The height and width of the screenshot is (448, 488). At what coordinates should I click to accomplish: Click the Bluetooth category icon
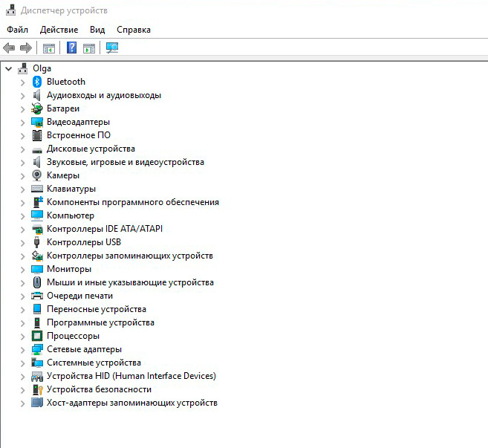37,82
